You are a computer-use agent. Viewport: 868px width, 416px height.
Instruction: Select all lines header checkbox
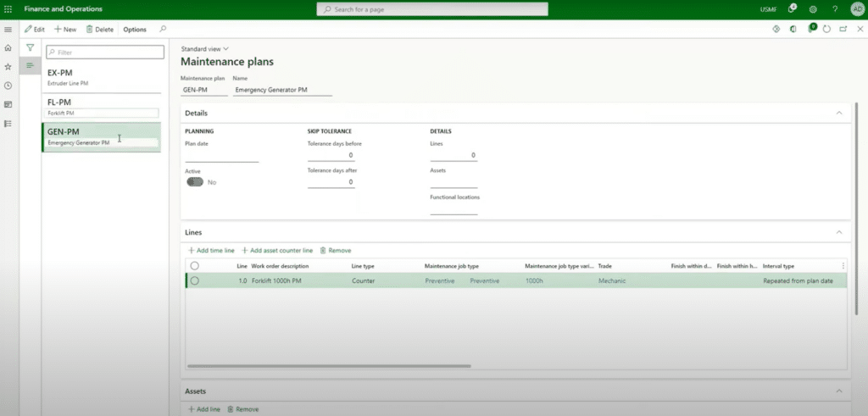tap(194, 266)
